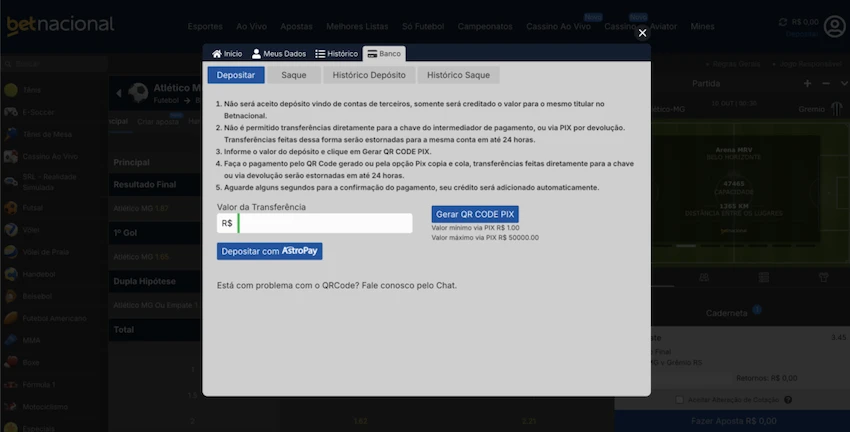Click the Depositar tab button

point(236,75)
